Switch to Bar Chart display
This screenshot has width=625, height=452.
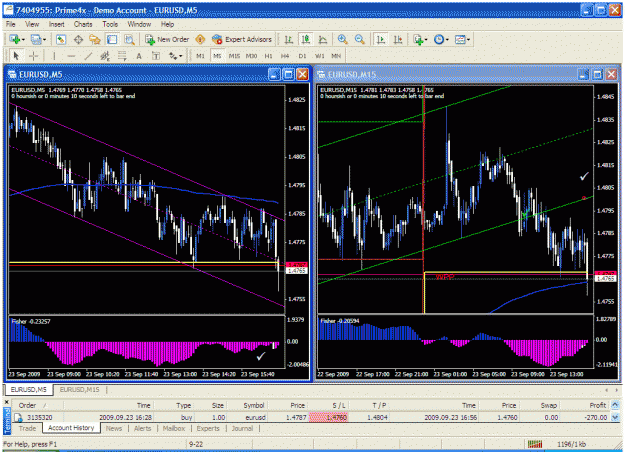coord(289,39)
